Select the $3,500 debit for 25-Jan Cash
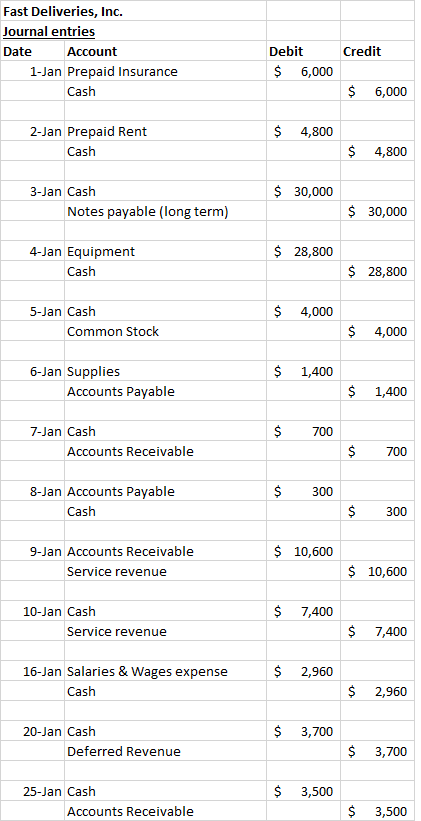The height and width of the screenshot is (821, 421). (x=304, y=791)
